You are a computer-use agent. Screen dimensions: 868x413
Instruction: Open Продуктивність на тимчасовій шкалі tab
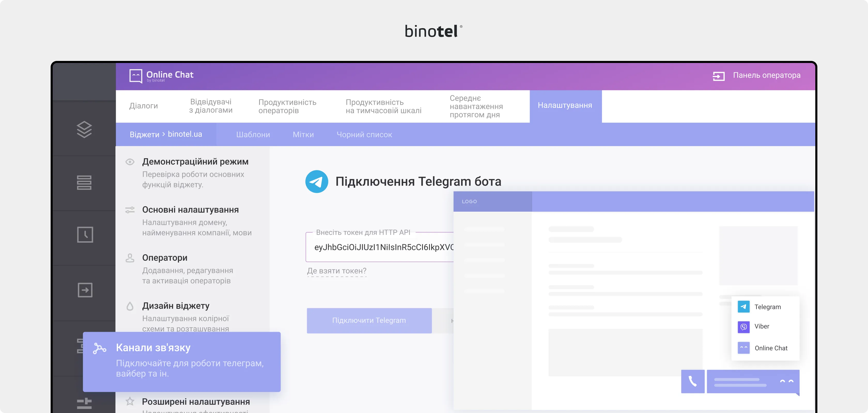383,106
